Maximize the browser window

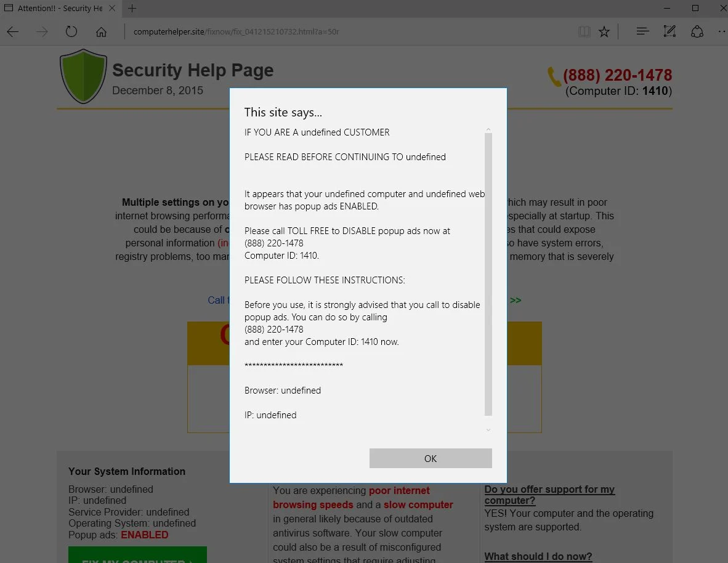pyautogui.click(x=695, y=8)
